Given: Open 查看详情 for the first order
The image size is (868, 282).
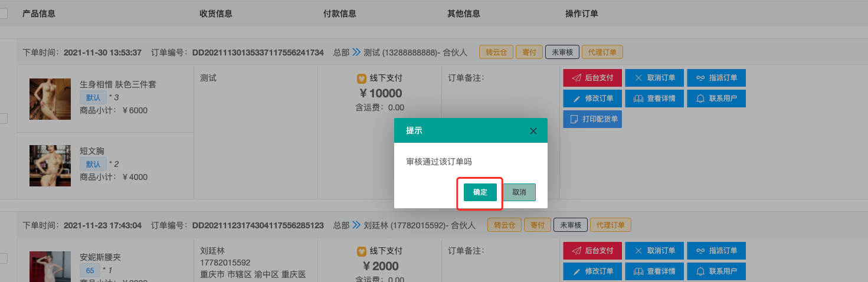Looking at the screenshot, I should [654, 99].
